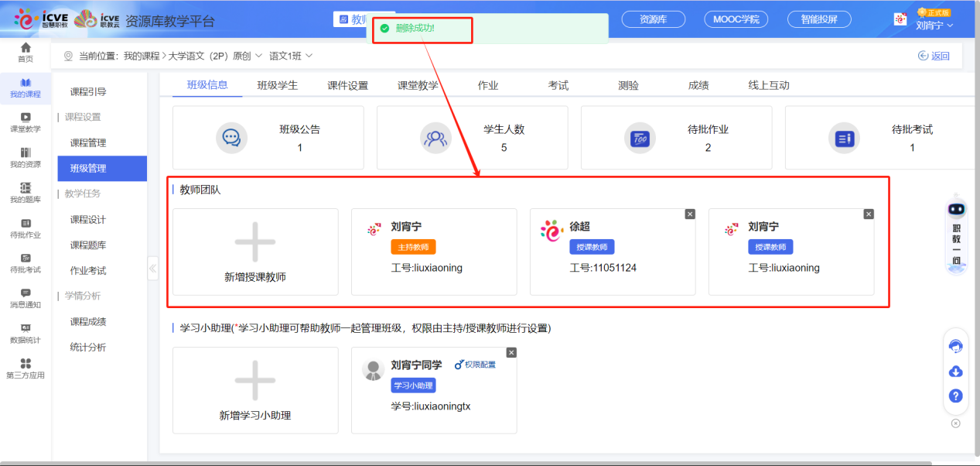This screenshot has height=466, width=980.
Task: Go to 课堂教学 sidebar icon
Action: (26, 122)
